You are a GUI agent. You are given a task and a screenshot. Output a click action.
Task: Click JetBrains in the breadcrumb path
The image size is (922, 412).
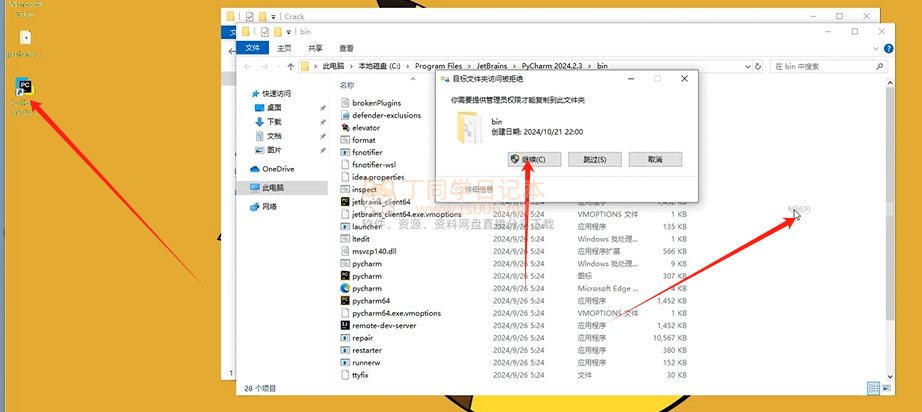click(x=494, y=66)
